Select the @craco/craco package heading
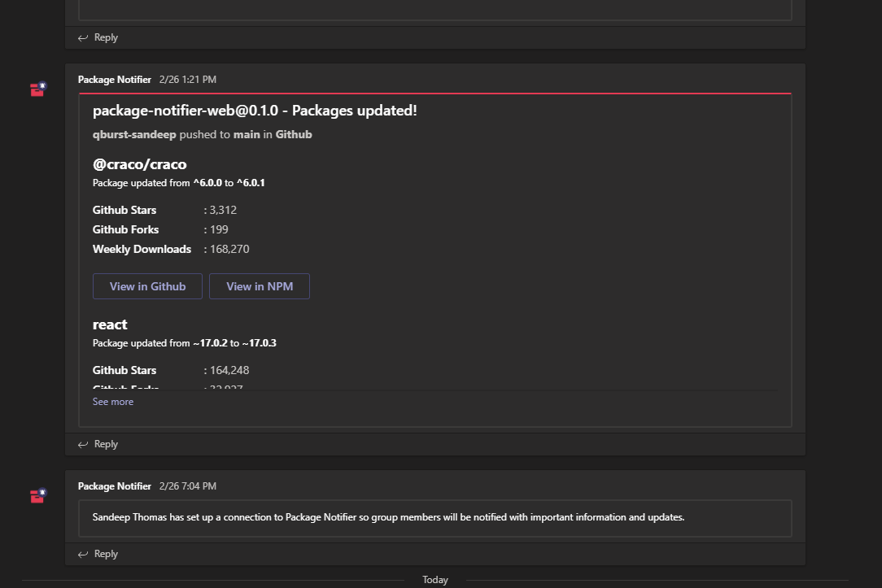The image size is (882, 588). [x=139, y=164]
